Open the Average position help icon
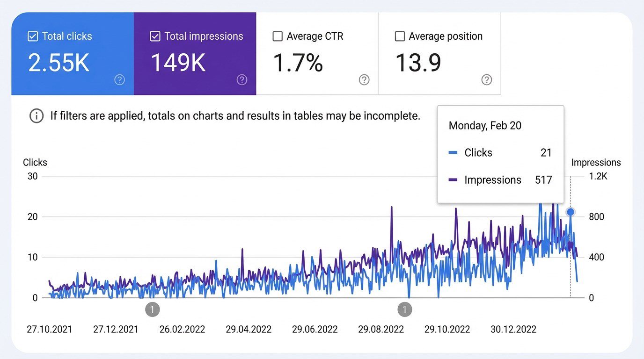Image resolution: width=644 pixels, height=359 pixels. 487,80
